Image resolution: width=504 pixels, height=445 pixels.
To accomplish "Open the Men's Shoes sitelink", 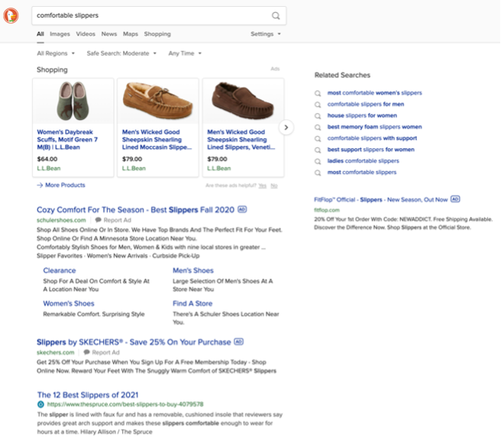I will 193,270.
